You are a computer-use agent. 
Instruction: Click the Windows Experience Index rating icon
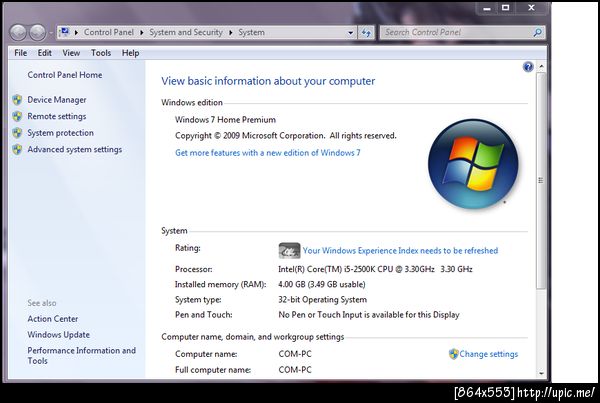coord(289,251)
